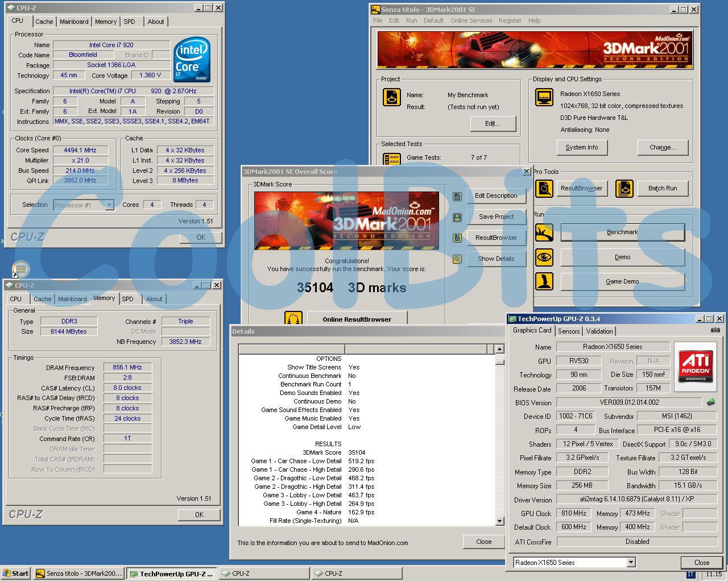Click the Game Demo joystick icon
This screenshot has width=728, height=582.
[x=544, y=281]
